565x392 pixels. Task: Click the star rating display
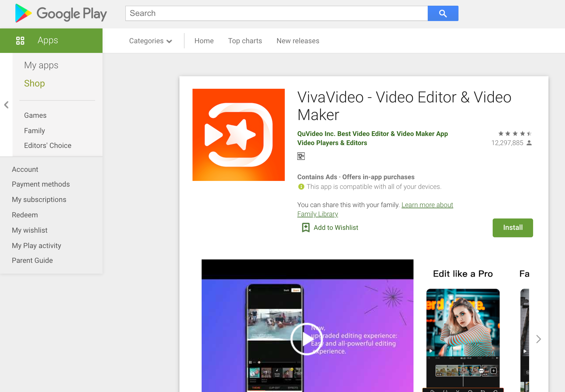(x=515, y=133)
